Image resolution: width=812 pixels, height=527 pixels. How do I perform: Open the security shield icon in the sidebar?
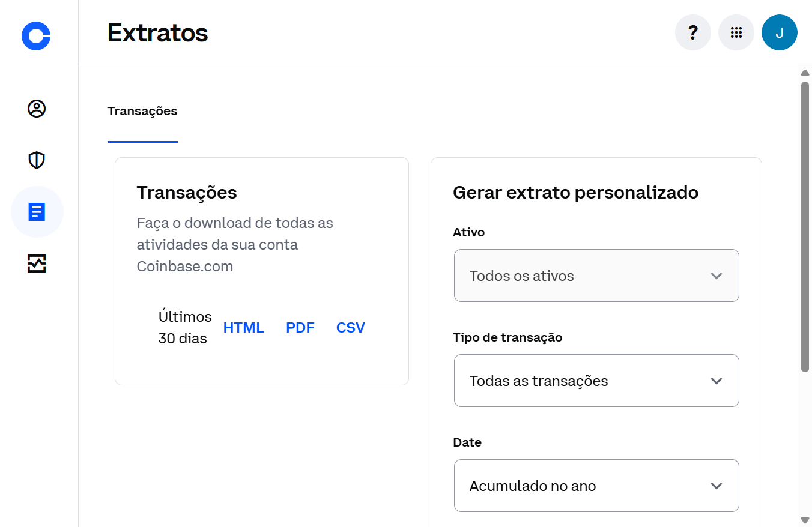(x=37, y=160)
